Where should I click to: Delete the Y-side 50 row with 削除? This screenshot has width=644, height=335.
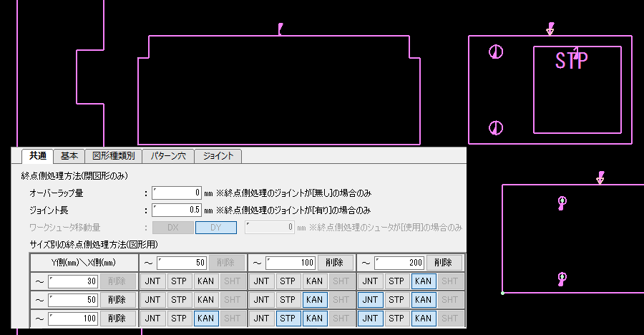point(117,300)
